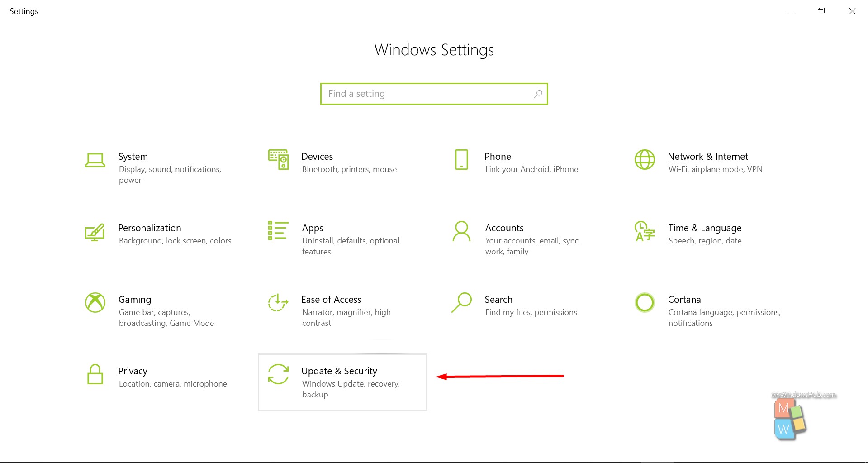
Task: Select the Phone heading
Action: 498,157
